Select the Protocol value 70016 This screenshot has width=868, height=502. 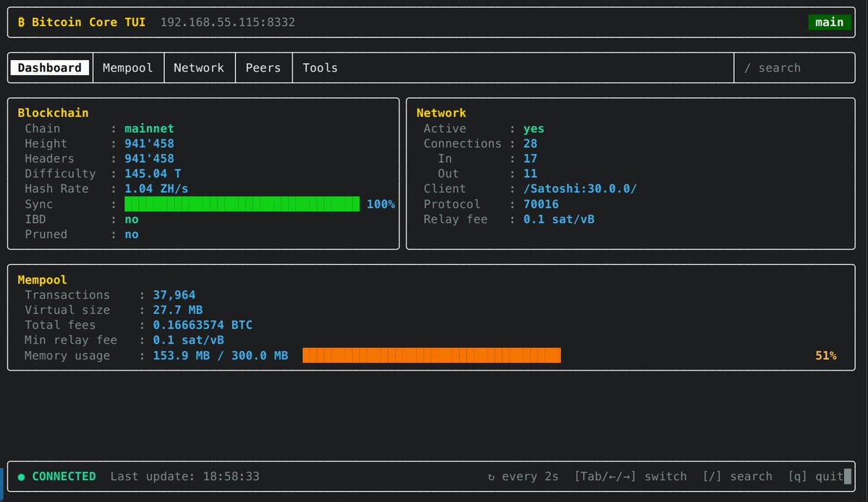541,204
